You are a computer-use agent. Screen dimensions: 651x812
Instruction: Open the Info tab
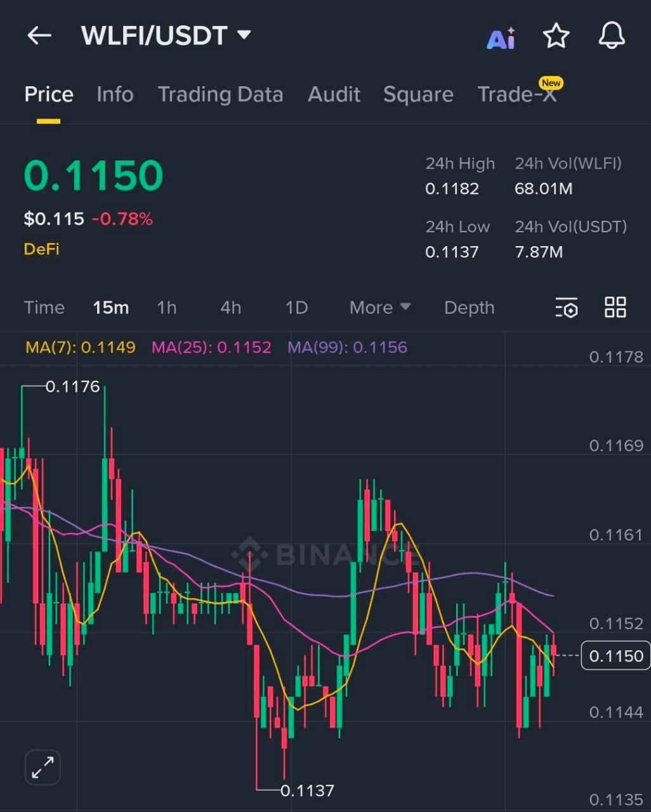(115, 95)
